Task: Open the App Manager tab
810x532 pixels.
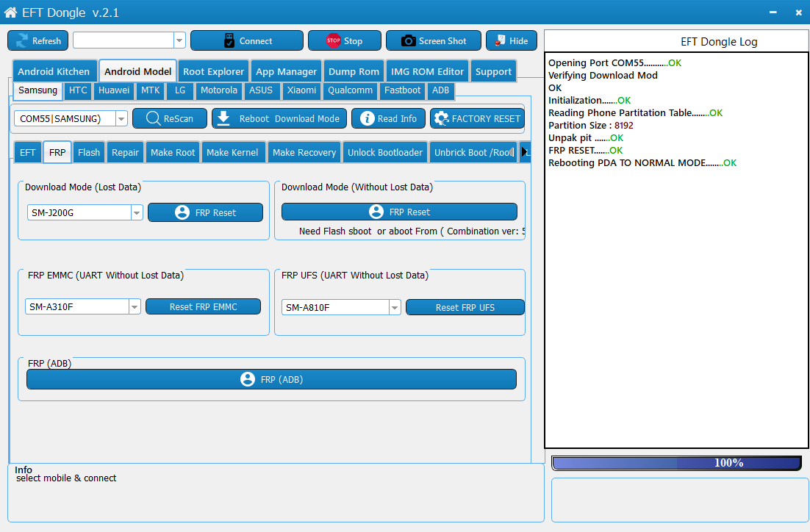Action: pyautogui.click(x=286, y=71)
